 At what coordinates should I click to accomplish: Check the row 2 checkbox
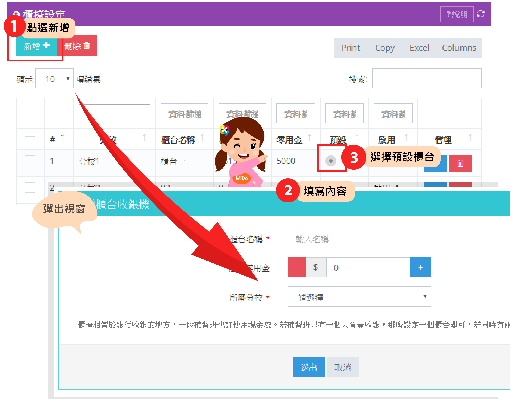click(x=30, y=188)
